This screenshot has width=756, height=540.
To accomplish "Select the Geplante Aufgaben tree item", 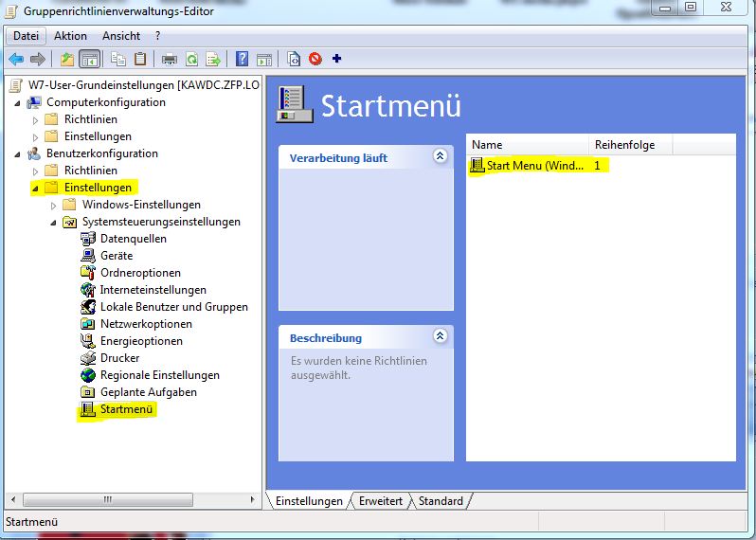I will tap(148, 392).
